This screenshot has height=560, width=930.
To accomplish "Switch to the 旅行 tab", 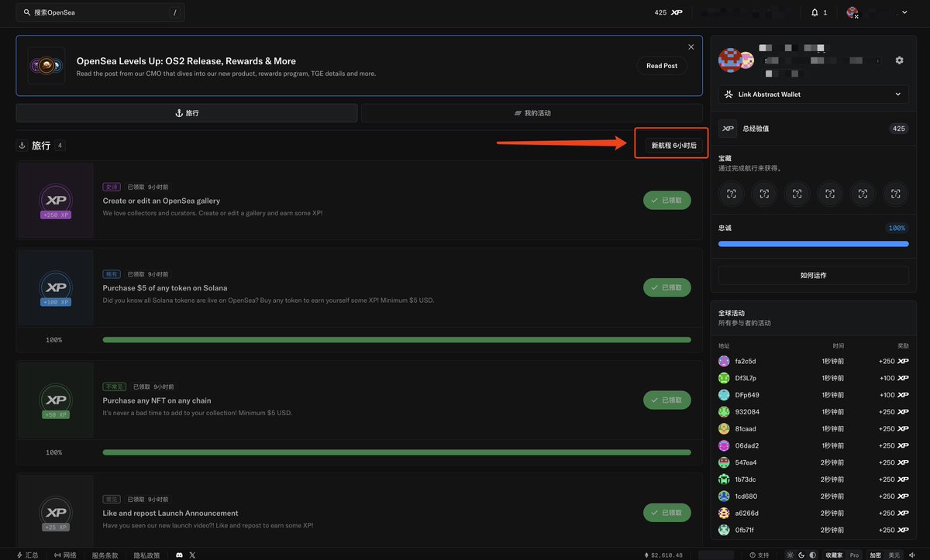I will (187, 113).
